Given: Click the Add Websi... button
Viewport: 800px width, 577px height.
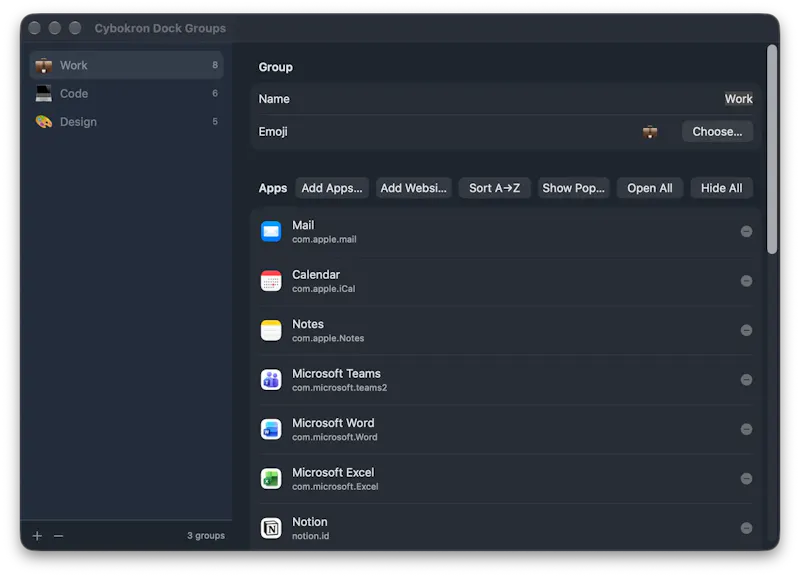Looking at the screenshot, I should pyautogui.click(x=413, y=188).
